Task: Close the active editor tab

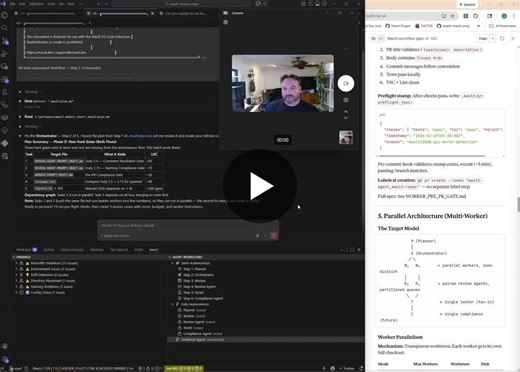Action: tap(153, 14)
